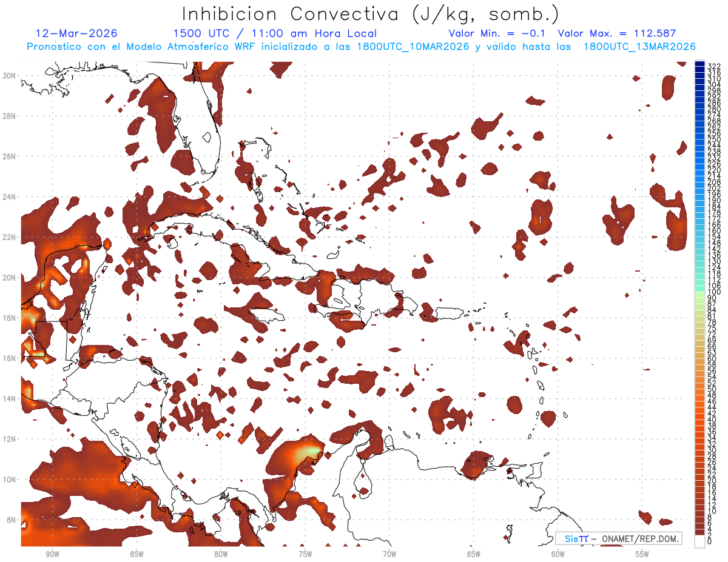Click the '10N' latitude label
The image size is (728, 562).
click(10, 480)
